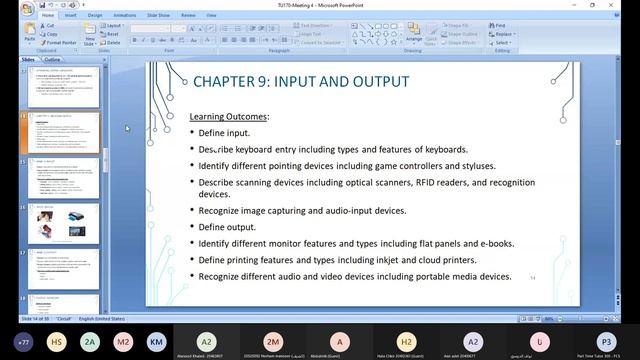
Task: Reset the slide with Reset button
Action: pos(110,34)
